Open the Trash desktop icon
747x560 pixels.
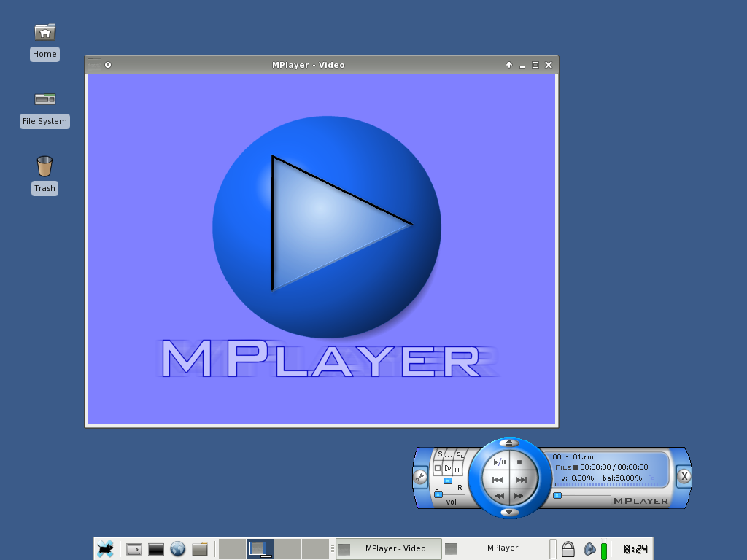[44, 175]
